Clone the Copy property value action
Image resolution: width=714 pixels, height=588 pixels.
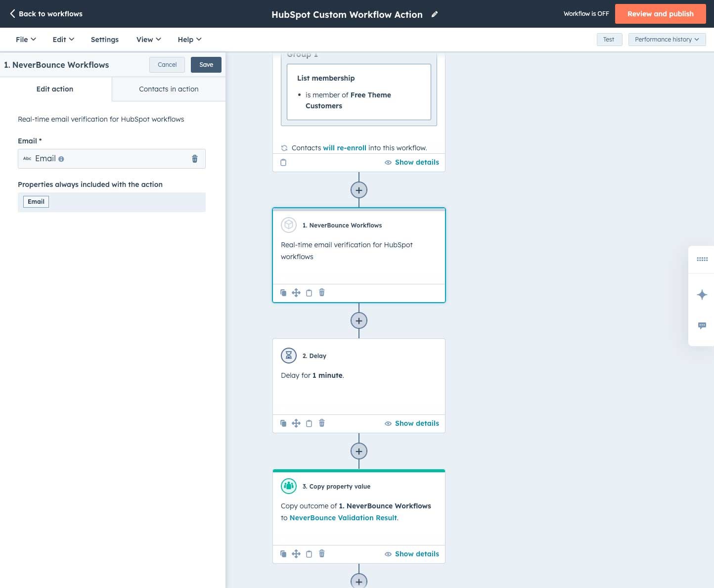pyautogui.click(x=283, y=554)
